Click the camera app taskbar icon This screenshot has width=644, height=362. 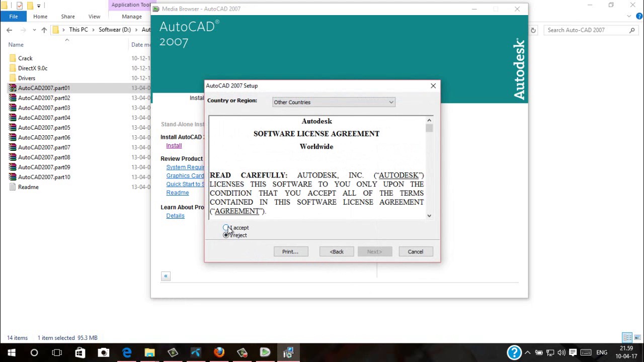click(x=103, y=352)
